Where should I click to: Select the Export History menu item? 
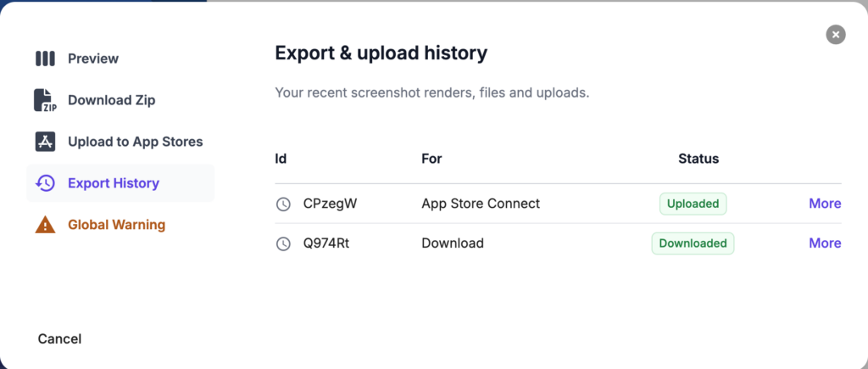[114, 183]
